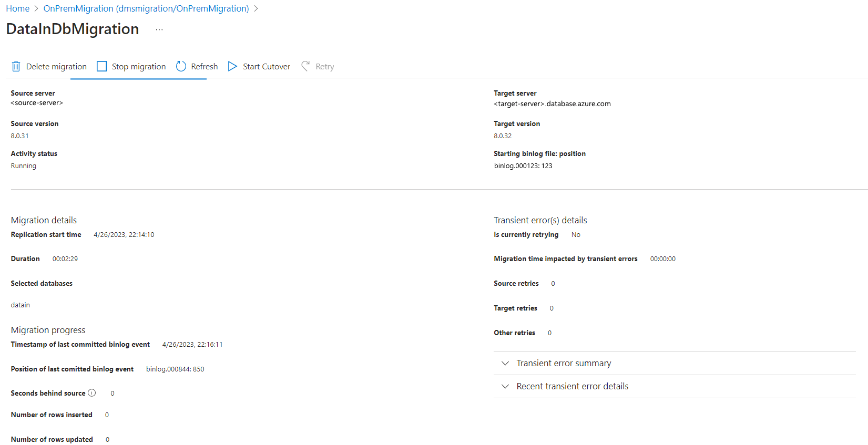Viewport: 868px width, 445px height.
Task: Click the Stop migration label
Action: 139,67
